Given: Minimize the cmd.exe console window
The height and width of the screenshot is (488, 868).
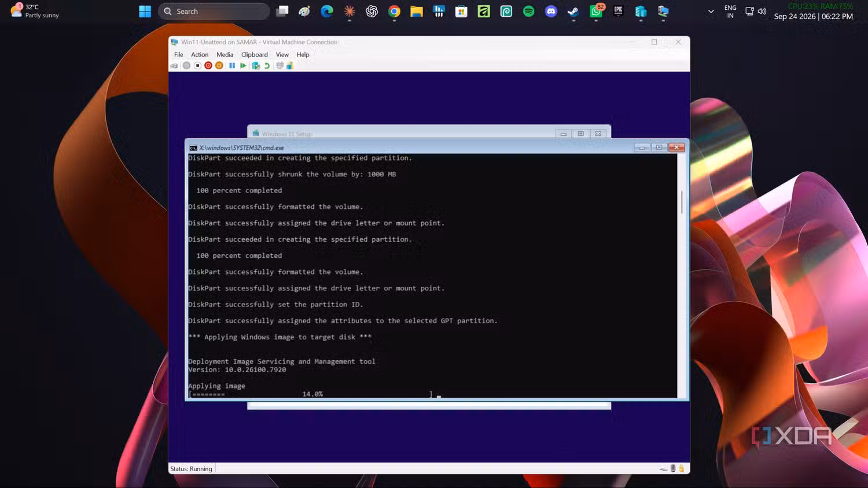Looking at the screenshot, I should coord(642,147).
